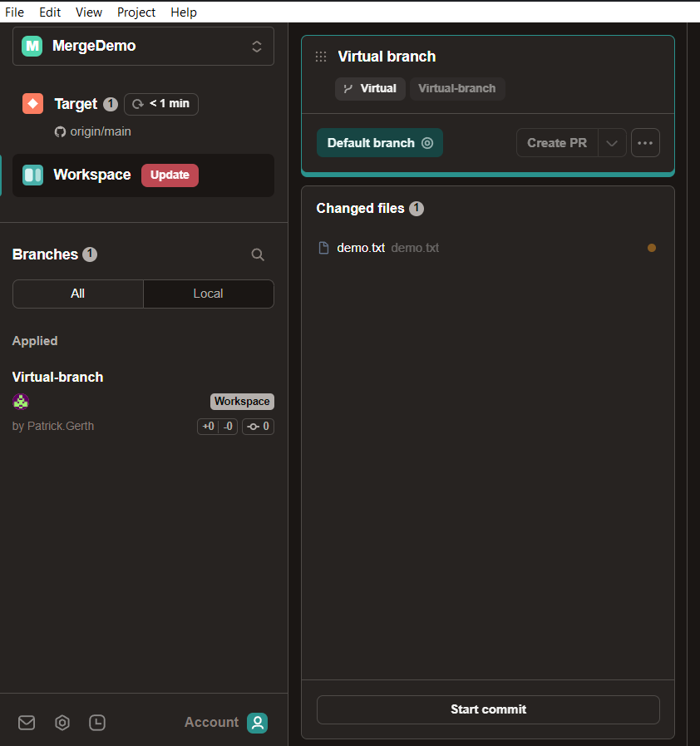The image size is (700, 746).
Task: Click the Target refresh sync button
Action: click(x=161, y=104)
